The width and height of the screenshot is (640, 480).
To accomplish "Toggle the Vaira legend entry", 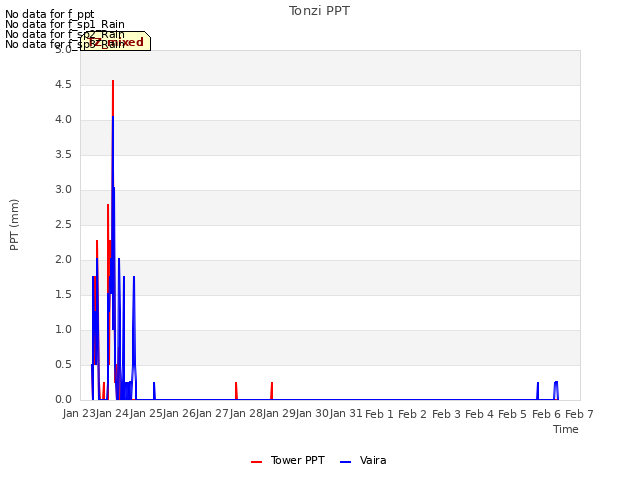I will point(363,460).
